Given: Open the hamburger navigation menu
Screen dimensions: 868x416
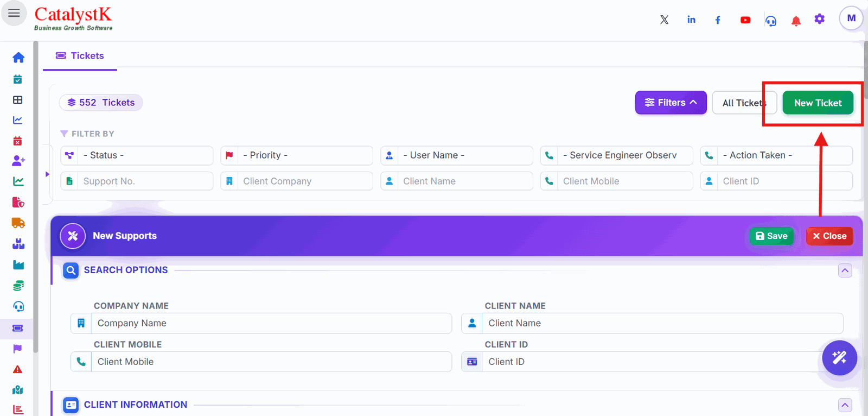Looking at the screenshot, I should tap(14, 13).
